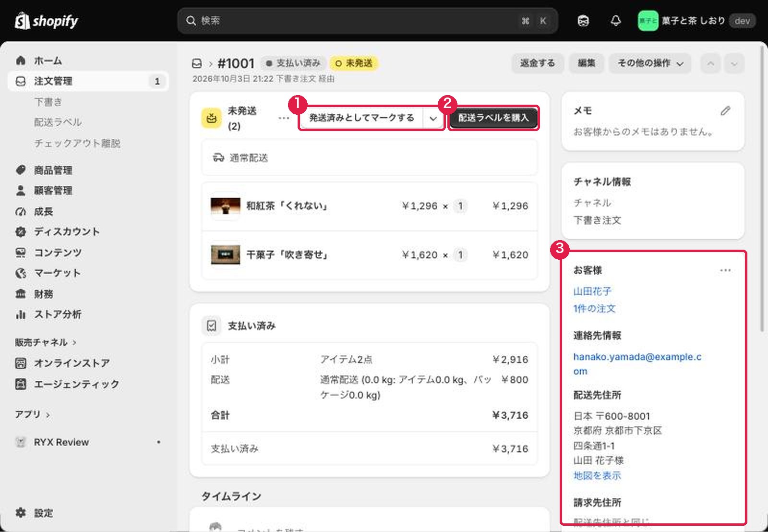Image resolution: width=768 pixels, height=532 pixels.
Task: Open the Sidekick assistant icon in top bar
Action: pyautogui.click(x=583, y=21)
